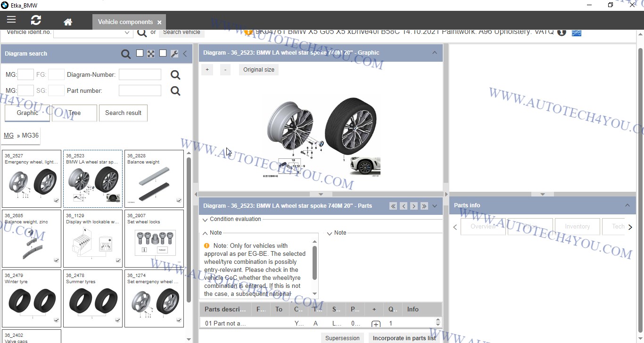Jump to last diagram with double-right arrow
This screenshot has width=644, height=343.
click(424, 206)
